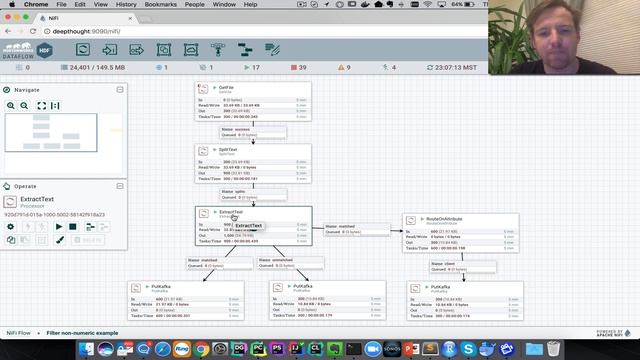
Task: Zoom in using Navigate panel magnifier
Action: (x=11, y=106)
